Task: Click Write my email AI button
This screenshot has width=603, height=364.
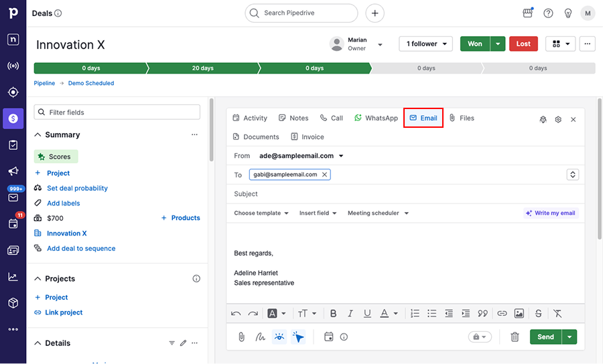Action: click(551, 213)
